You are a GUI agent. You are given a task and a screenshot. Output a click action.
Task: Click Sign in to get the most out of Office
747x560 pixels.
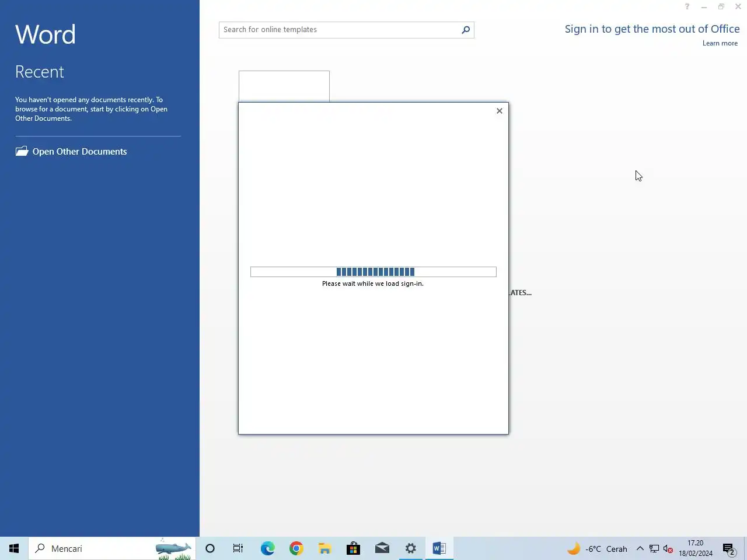[652, 29]
